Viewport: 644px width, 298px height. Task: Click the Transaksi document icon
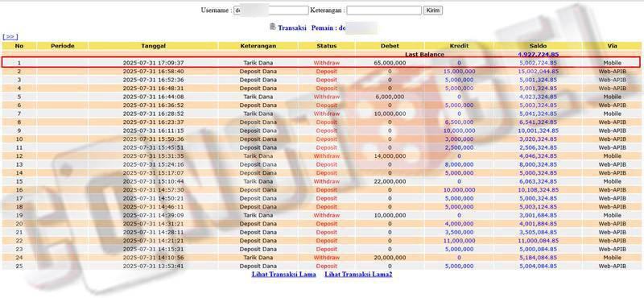coord(273,27)
